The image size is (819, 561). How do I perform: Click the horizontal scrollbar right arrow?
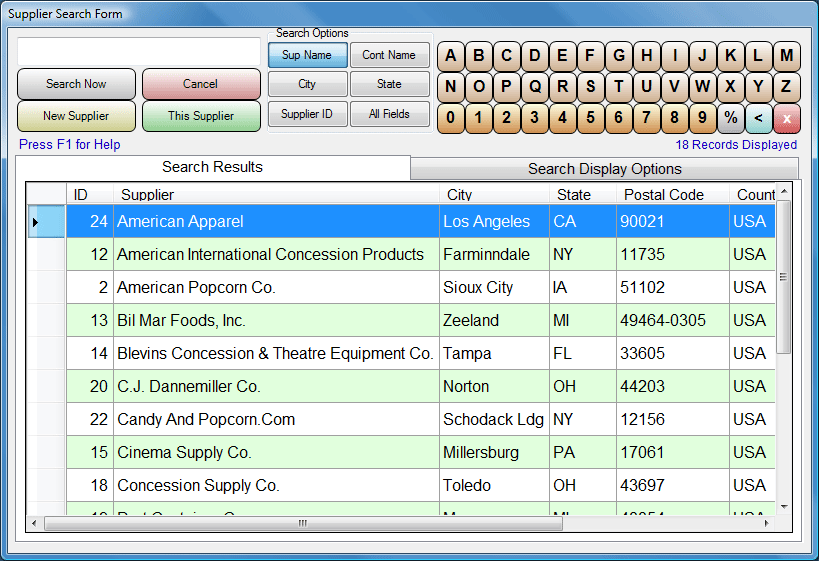point(766,523)
